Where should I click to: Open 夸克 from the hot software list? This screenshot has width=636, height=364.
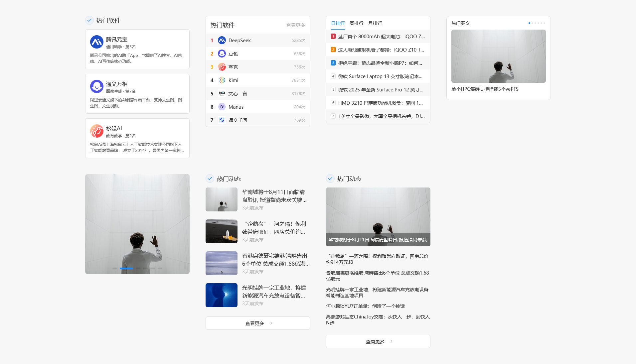(222, 67)
